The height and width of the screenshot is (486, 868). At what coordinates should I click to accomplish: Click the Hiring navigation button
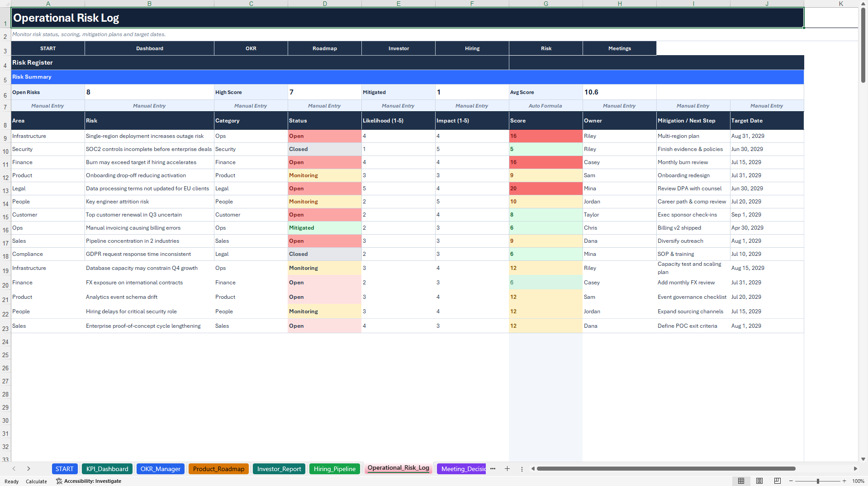[472, 48]
